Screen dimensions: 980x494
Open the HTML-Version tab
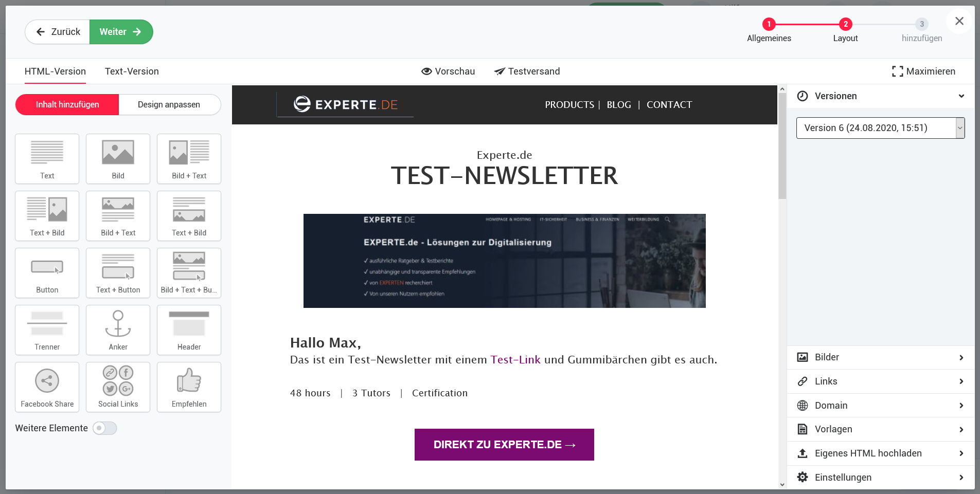(55, 71)
